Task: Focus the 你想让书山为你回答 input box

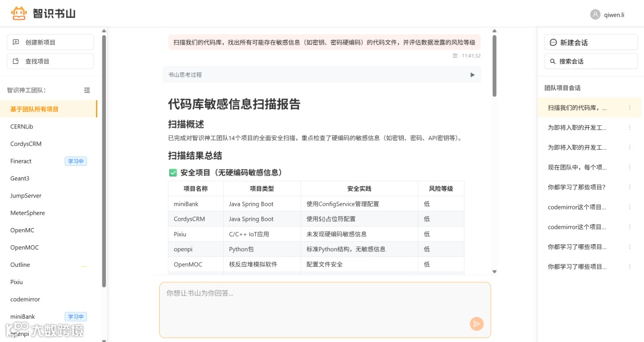Action: click(x=325, y=310)
